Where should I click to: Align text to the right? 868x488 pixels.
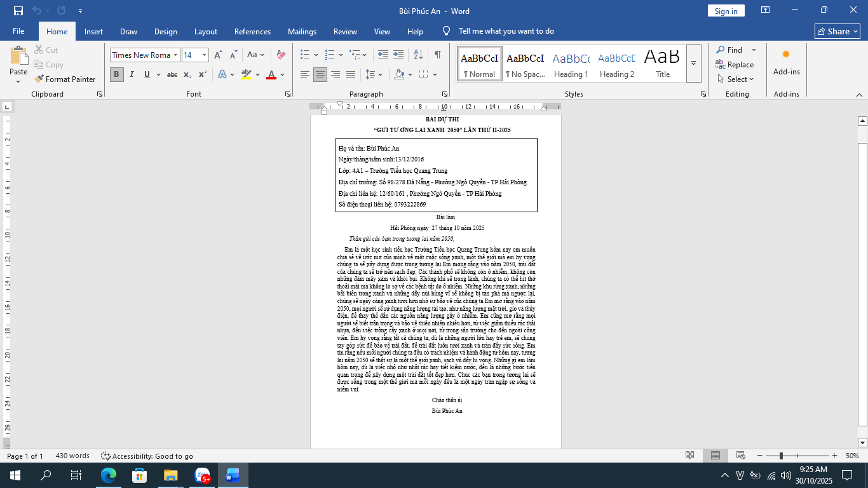point(336,74)
